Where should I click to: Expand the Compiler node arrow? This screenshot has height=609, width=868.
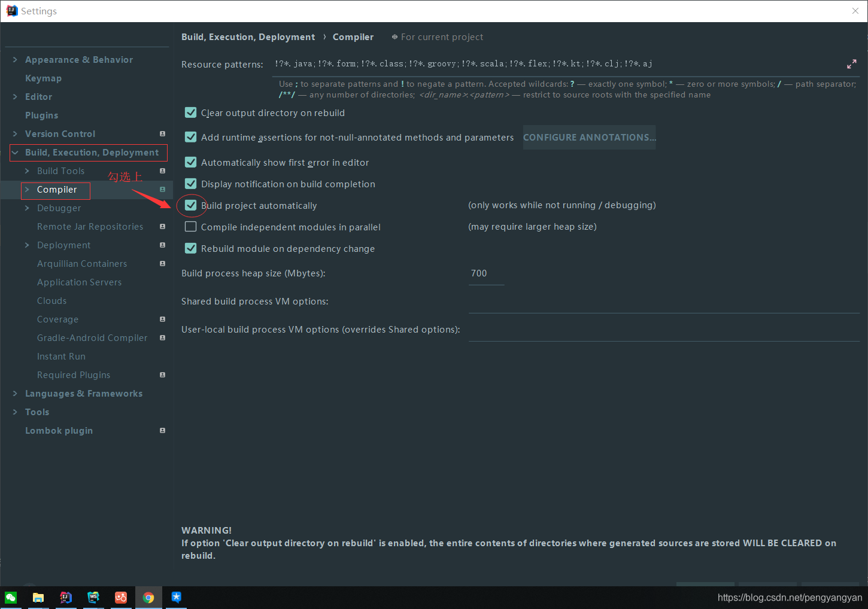click(27, 190)
